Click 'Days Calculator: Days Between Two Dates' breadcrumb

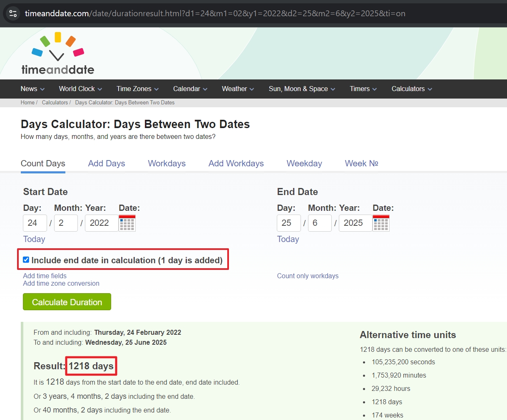[x=125, y=103]
